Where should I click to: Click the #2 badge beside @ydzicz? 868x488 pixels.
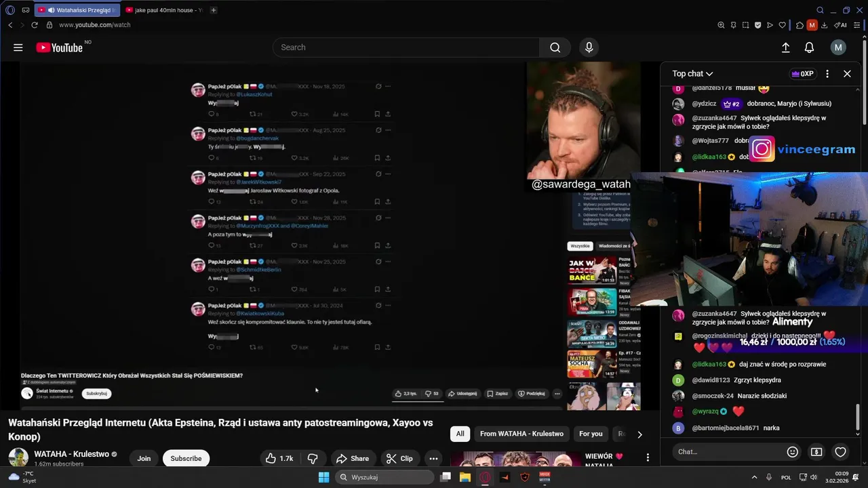731,104
